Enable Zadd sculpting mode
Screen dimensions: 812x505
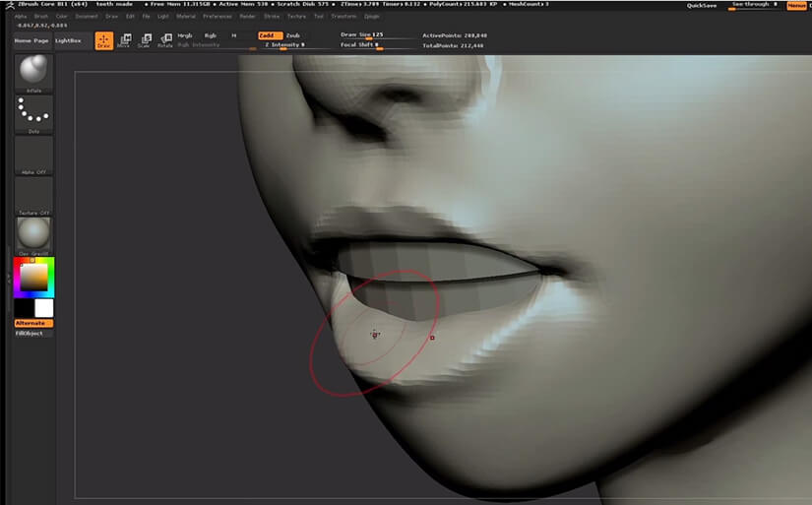271,35
